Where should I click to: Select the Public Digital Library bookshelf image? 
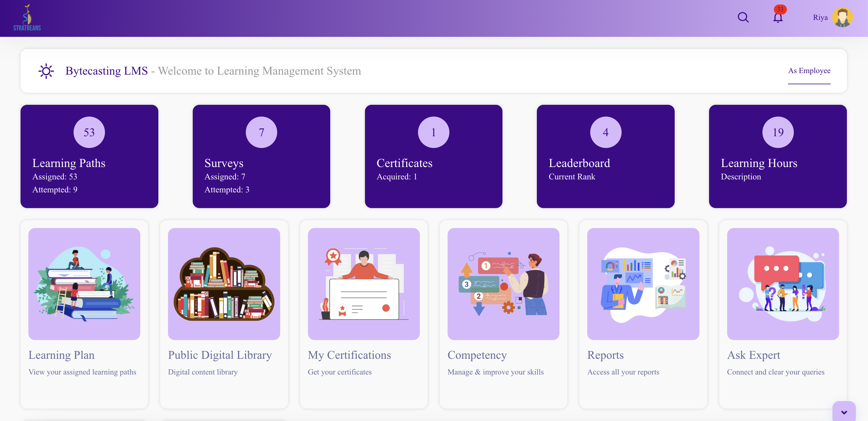pos(224,284)
